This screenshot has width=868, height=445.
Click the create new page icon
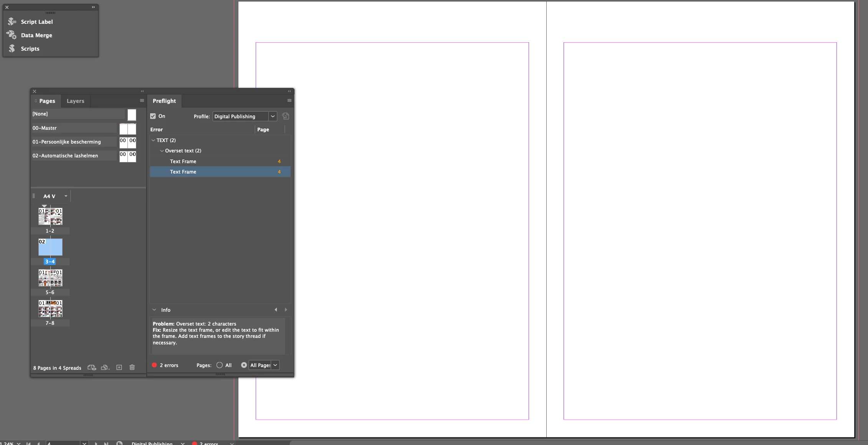tap(119, 367)
